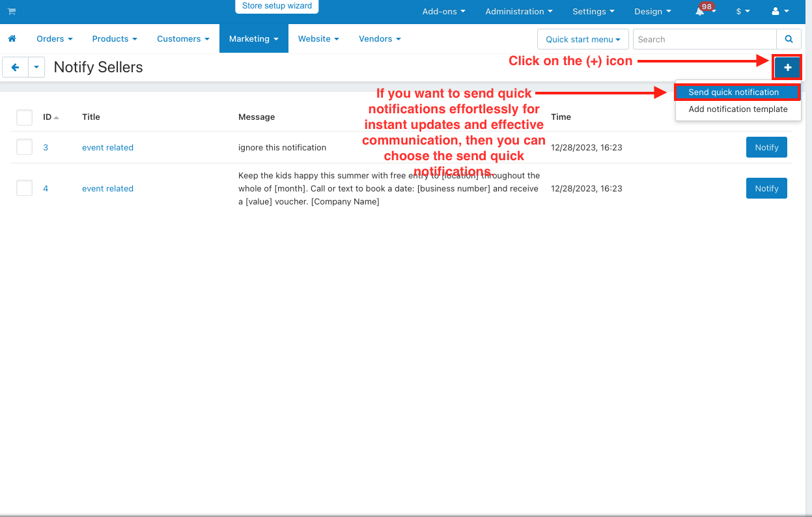This screenshot has width=812, height=517.
Task: Expand the Quick start menu dropdown
Action: click(x=583, y=39)
